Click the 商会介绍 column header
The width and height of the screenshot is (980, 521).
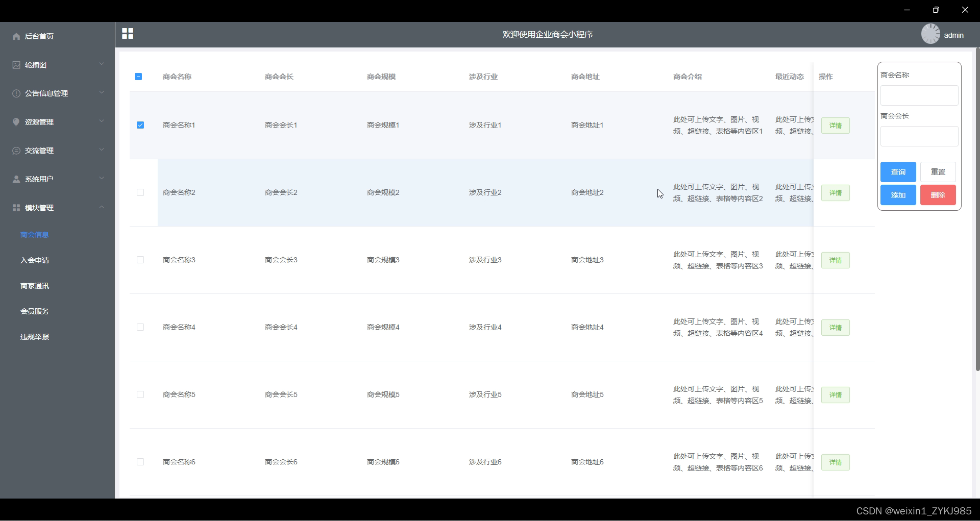tap(688, 77)
